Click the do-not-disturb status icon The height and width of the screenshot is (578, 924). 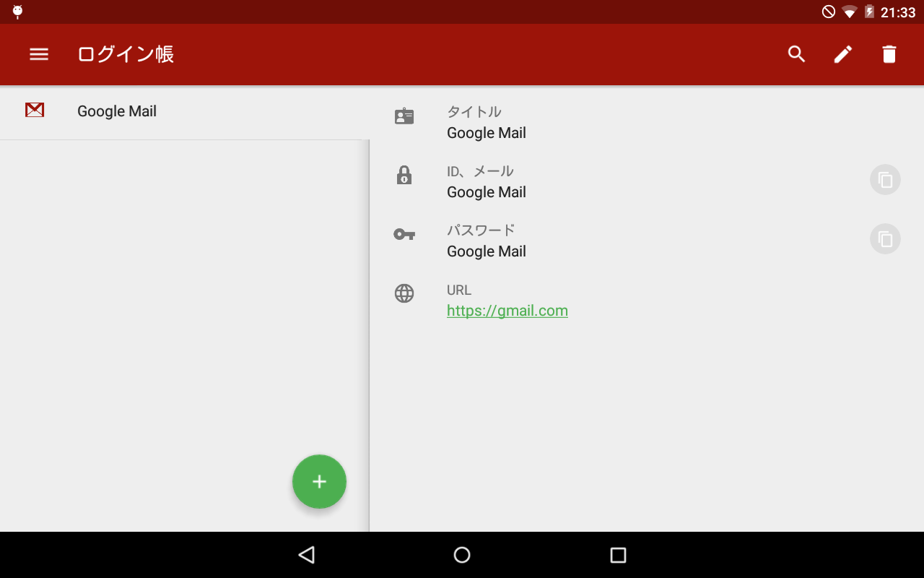[x=829, y=12]
